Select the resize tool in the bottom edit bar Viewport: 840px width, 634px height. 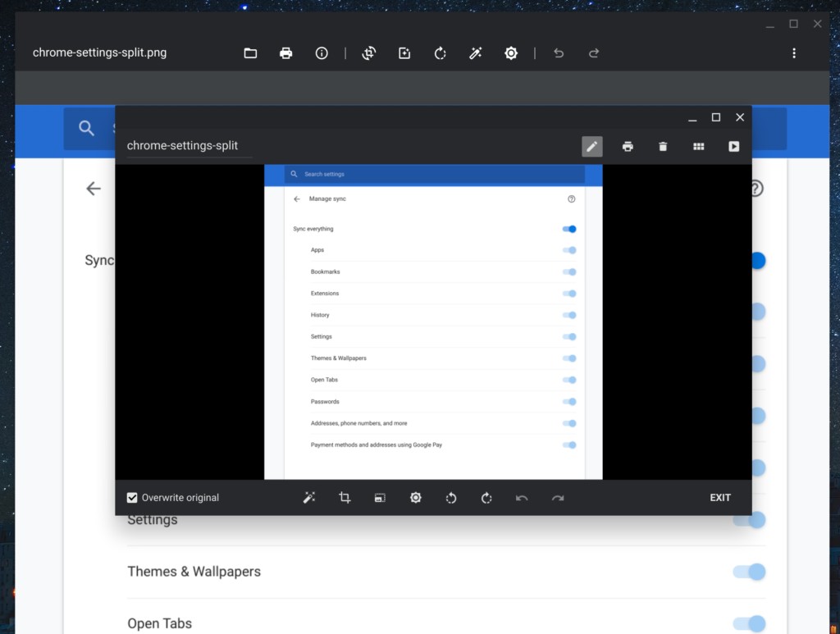[x=380, y=498]
